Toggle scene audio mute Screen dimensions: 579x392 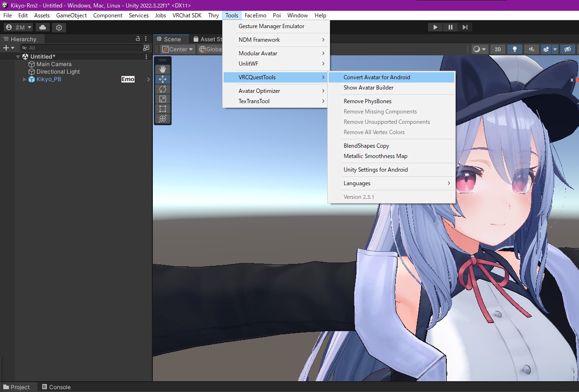[x=531, y=49]
